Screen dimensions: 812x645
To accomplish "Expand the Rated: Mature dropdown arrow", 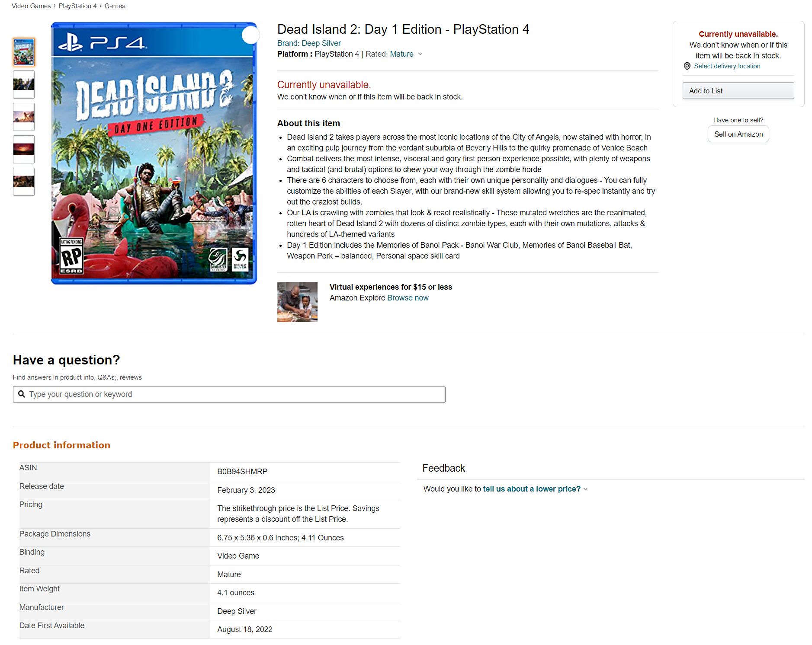I will point(420,54).
